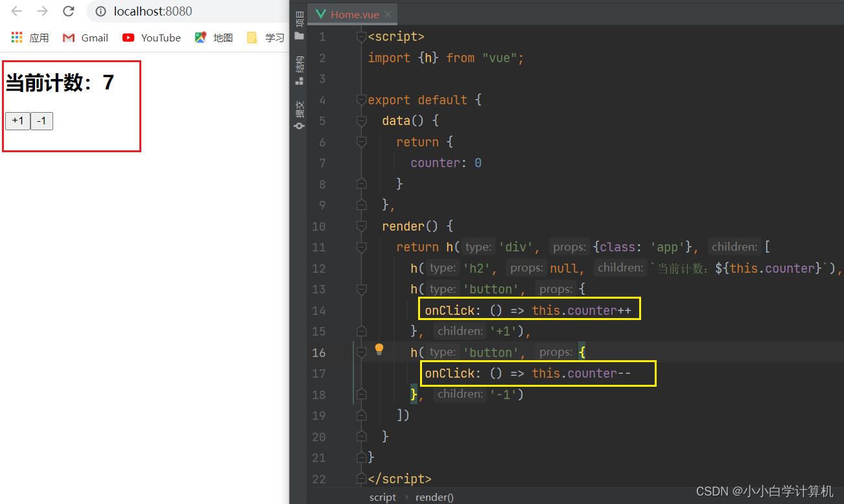Select the script breadcrumb

pyautogui.click(x=382, y=497)
